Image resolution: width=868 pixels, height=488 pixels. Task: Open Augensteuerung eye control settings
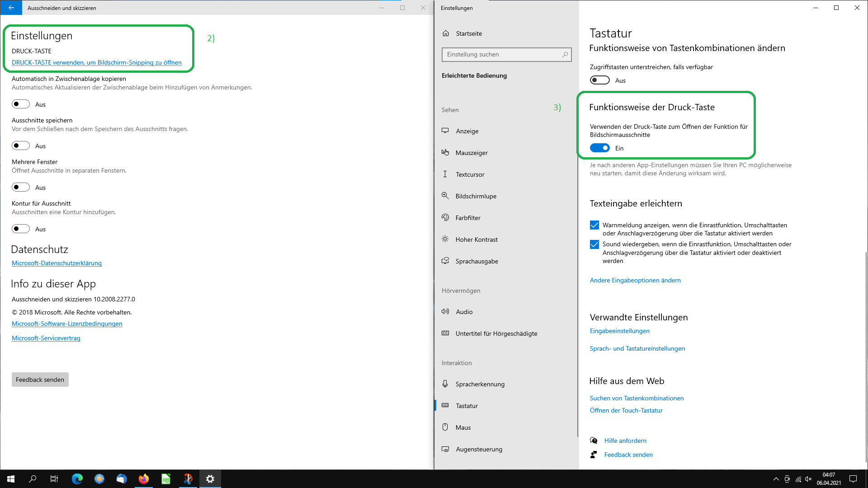(x=479, y=449)
